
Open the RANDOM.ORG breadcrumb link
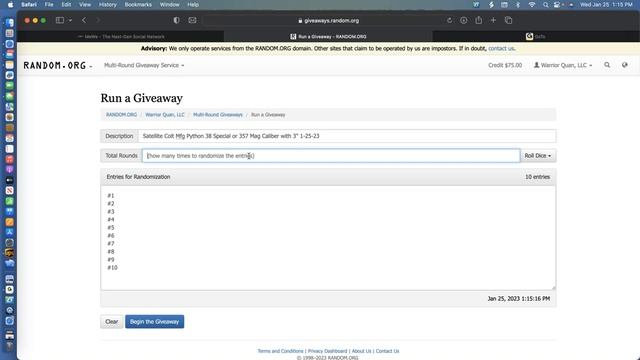tap(121, 115)
